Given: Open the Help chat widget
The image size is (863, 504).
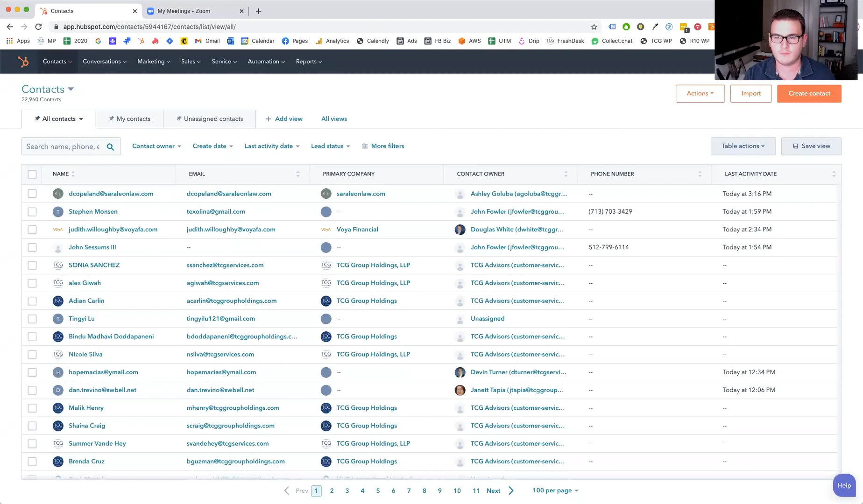Looking at the screenshot, I should tap(844, 485).
